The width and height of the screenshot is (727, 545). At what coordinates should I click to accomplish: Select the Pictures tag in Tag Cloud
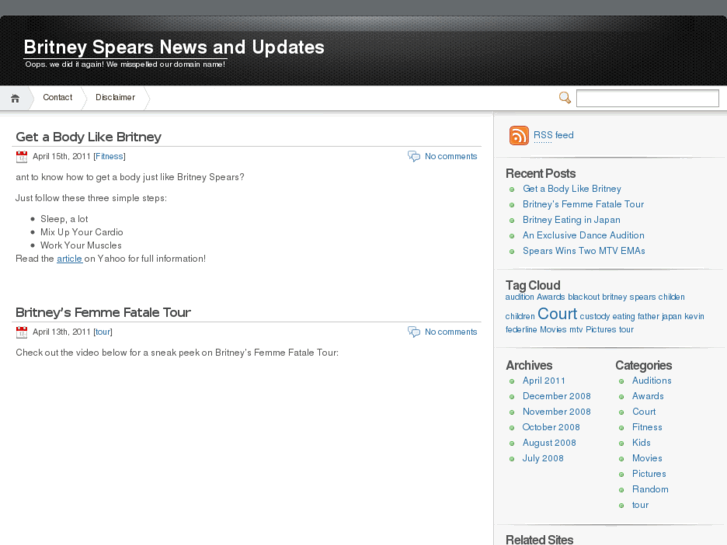(601, 330)
